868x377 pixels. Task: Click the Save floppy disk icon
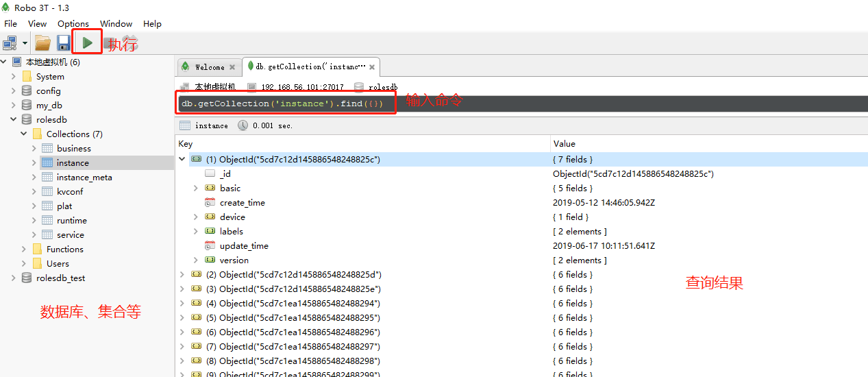[x=64, y=43]
